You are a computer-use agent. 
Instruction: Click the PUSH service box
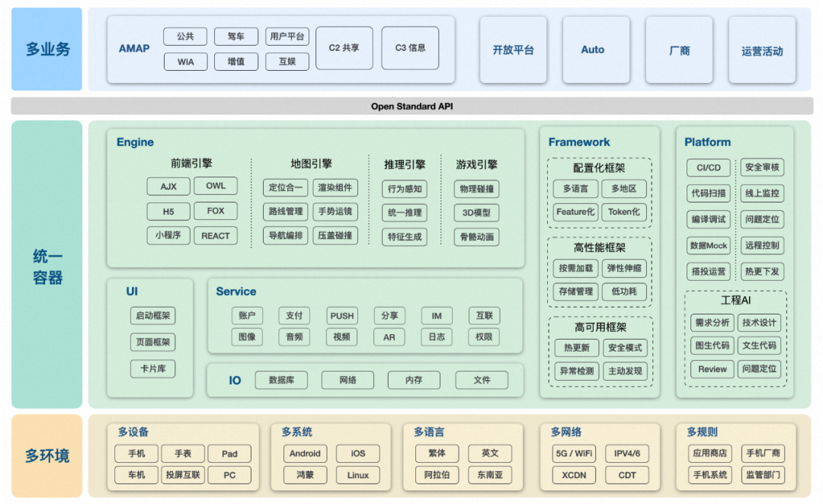(x=341, y=316)
